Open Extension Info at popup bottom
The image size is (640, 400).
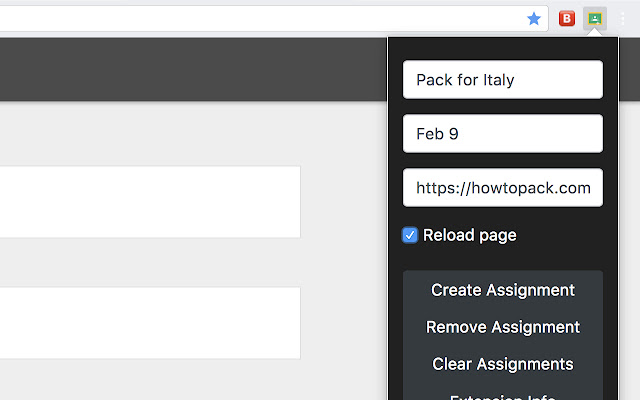pos(502,396)
